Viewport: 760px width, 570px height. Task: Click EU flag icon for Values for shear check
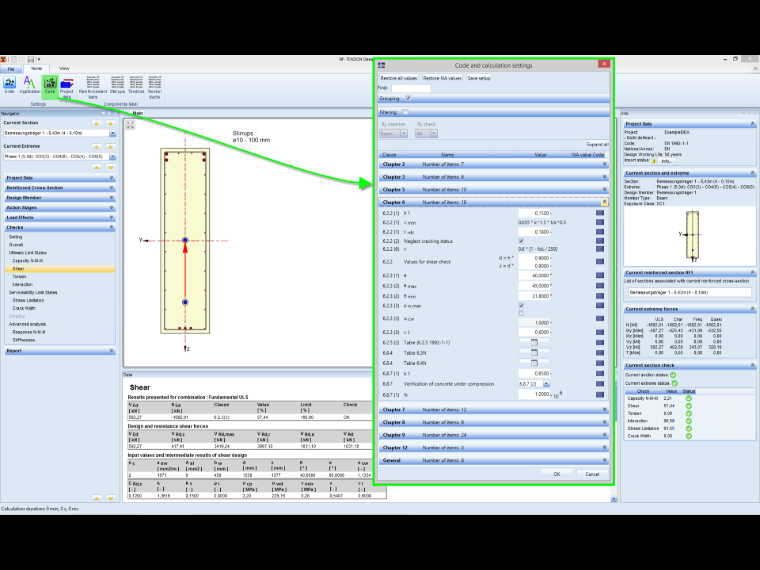(x=600, y=262)
